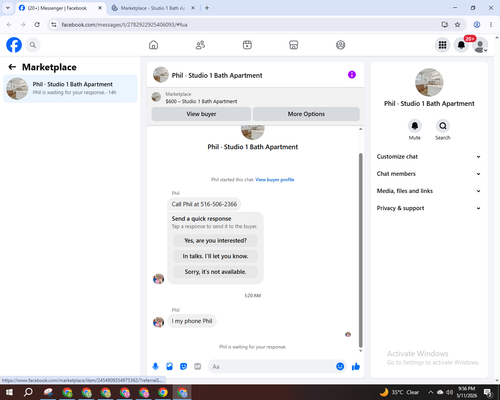This screenshot has width=500, height=400.
Task: Switch to the Marketplace - Studio 1 Bath tab
Action: click(153, 8)
